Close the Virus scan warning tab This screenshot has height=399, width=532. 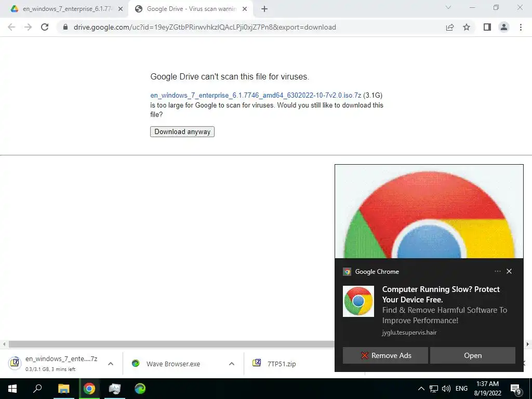pyautogui.click(x=245, y=9)
